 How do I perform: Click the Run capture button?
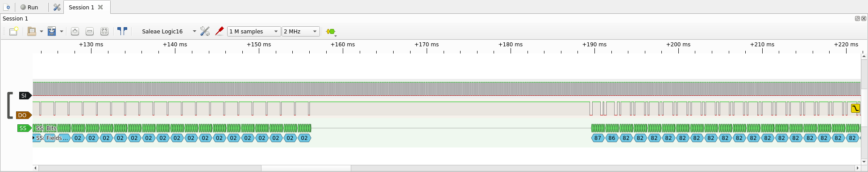29,7
